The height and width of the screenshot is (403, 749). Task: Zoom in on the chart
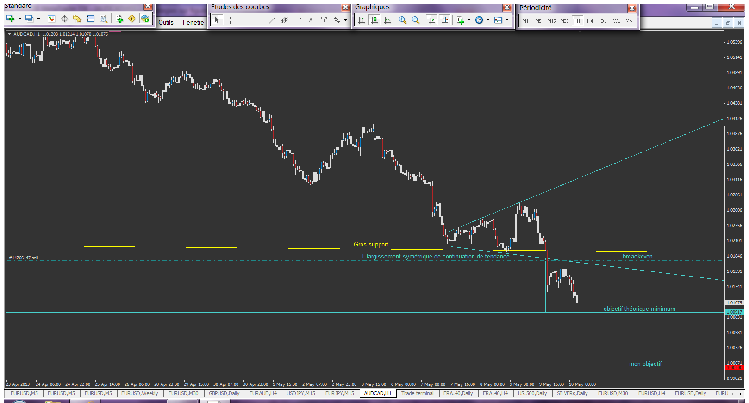[x=403, y=20]
